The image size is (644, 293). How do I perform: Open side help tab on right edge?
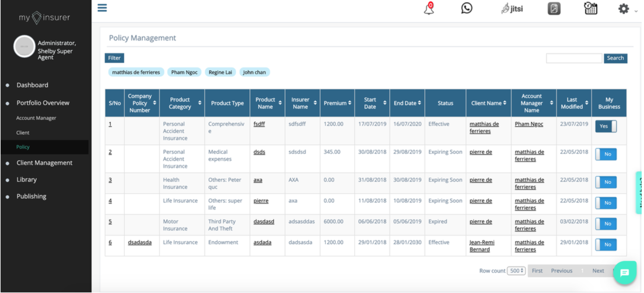[x=639, y=193]
